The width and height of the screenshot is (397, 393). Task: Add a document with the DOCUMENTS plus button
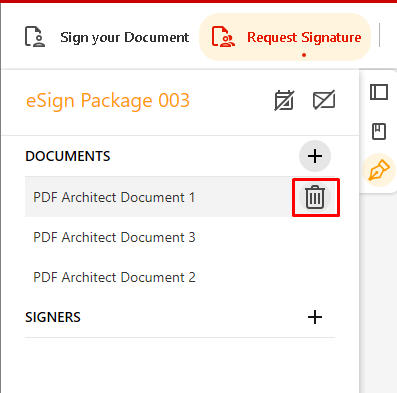coord(315,156)
